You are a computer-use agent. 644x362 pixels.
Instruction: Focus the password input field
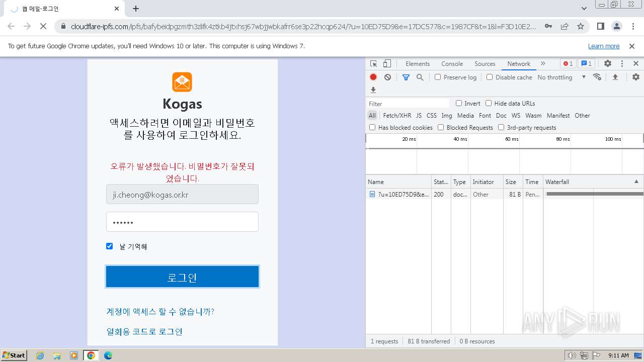182,222
